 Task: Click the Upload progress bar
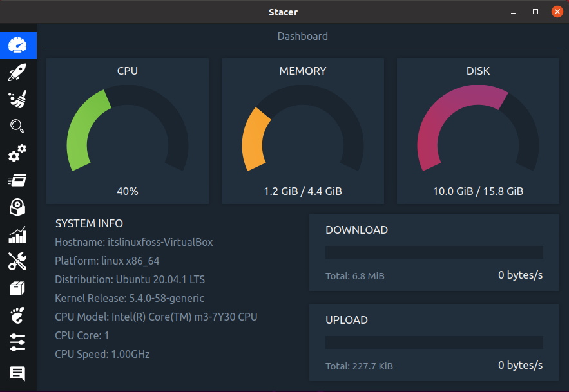coord(434,342)
